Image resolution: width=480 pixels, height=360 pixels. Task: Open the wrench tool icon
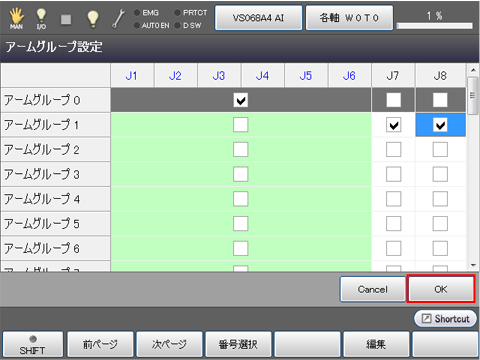click(x=118, y=19)
